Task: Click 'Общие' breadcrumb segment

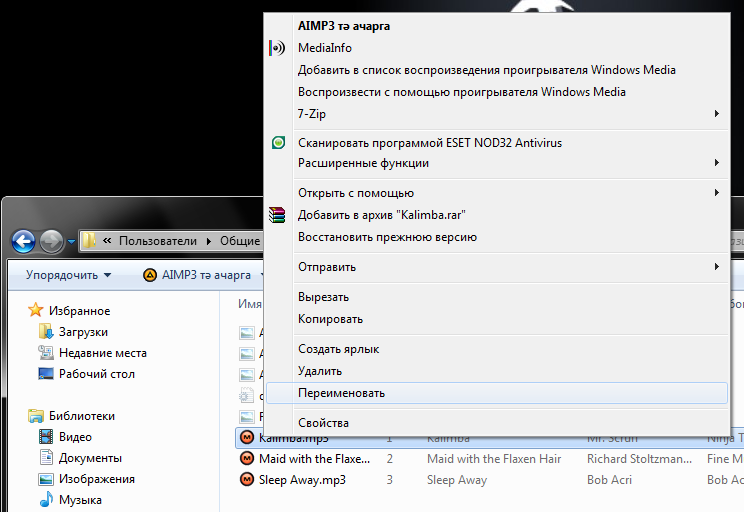Action: [x=240, y=241]
